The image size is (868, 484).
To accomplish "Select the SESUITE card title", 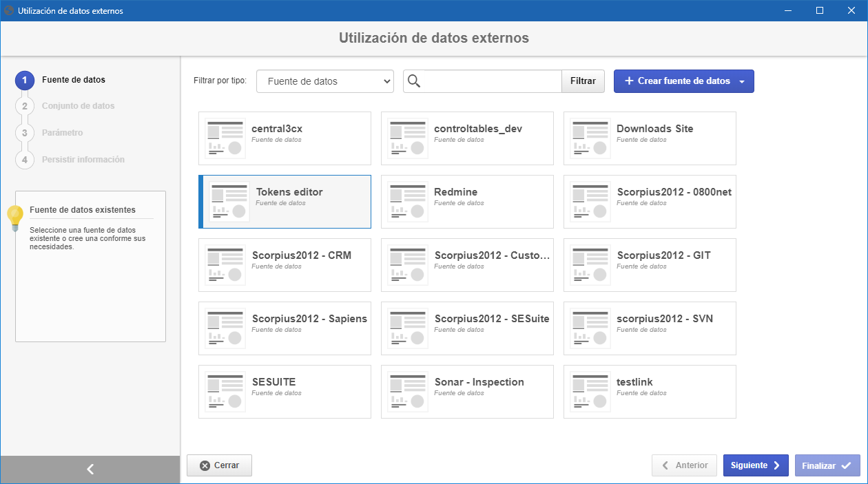I will [273, 382].
